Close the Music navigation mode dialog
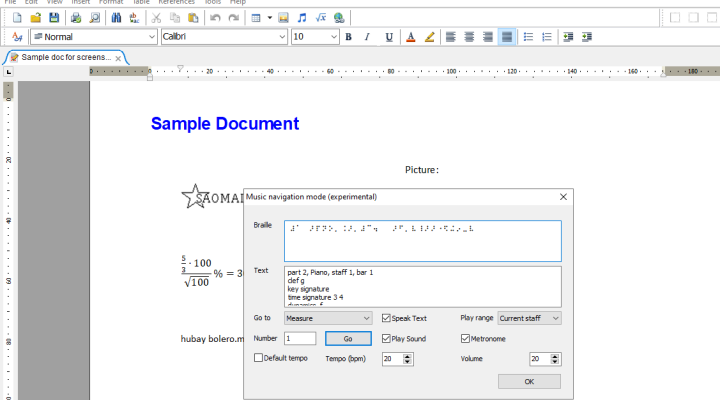 (563, 197)
